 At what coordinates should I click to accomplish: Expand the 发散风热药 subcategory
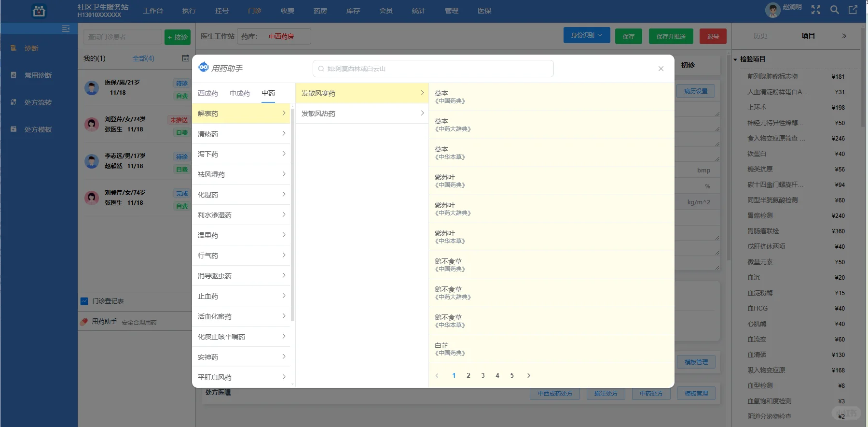(x=362, y=114)
